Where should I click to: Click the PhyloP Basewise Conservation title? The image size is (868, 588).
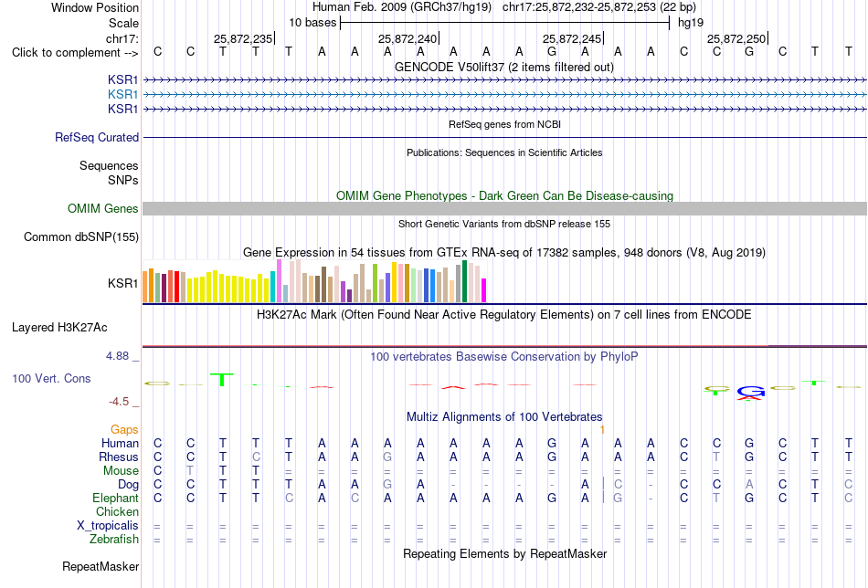coord(504,357)
